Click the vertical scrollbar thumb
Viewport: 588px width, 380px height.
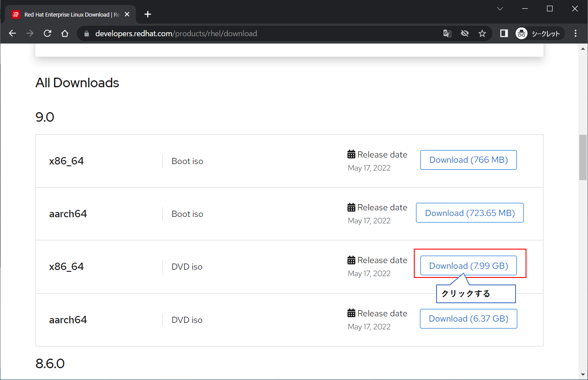[x=583, y=157]
